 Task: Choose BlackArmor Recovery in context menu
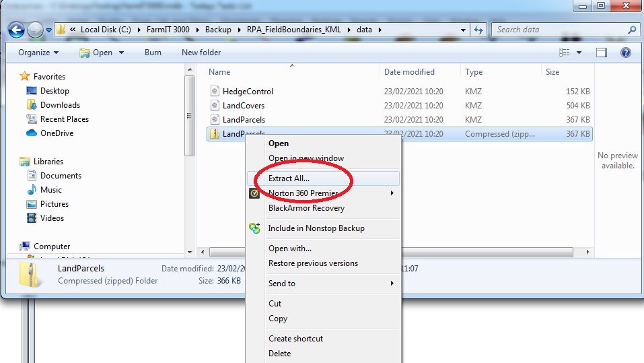[x=306, y=208]
